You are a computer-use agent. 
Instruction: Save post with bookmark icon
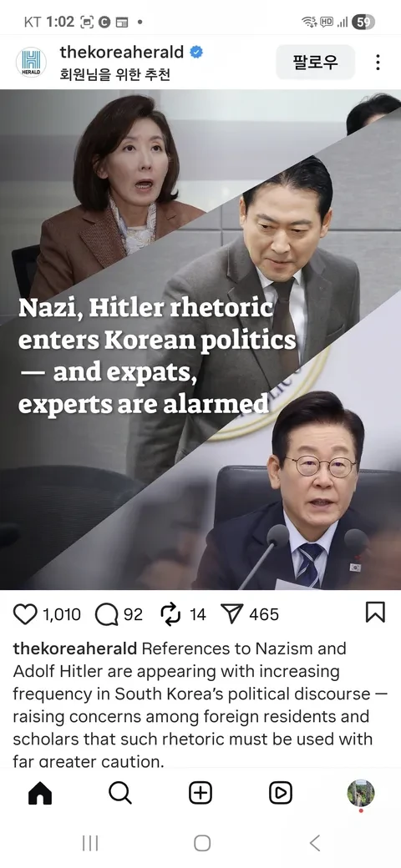coord(375,613)
